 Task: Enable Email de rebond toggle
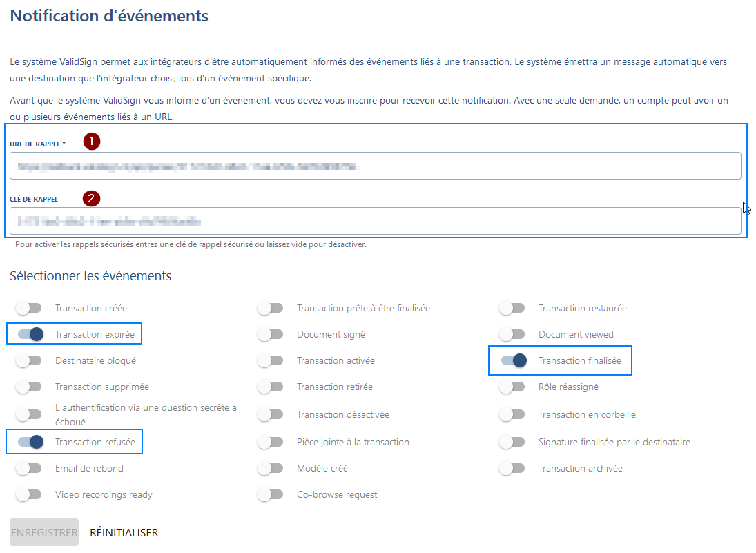tap(29, 468)
